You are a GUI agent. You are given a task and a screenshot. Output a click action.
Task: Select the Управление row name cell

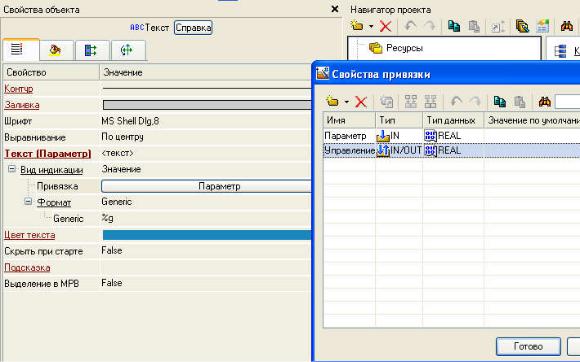(349, 150)
